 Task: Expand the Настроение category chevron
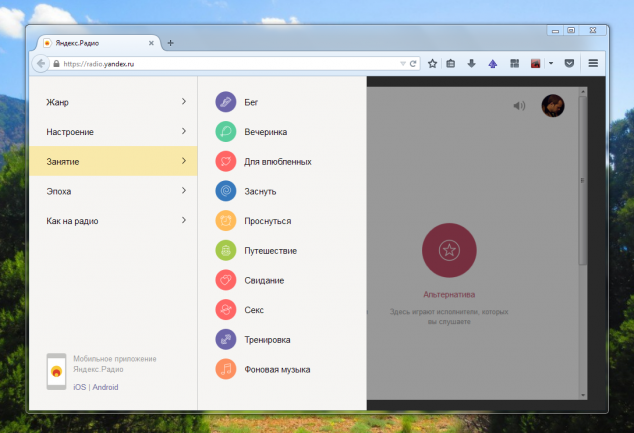[x=184, y=131]
